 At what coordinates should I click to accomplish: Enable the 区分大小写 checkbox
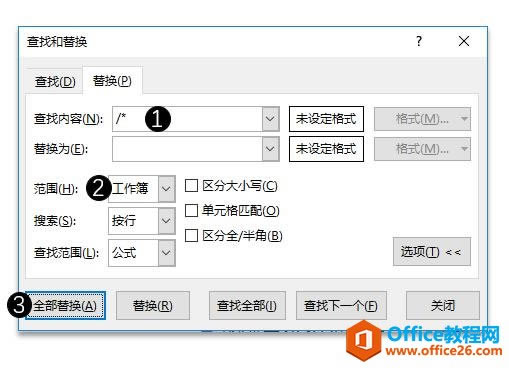(x=191, y=186)
